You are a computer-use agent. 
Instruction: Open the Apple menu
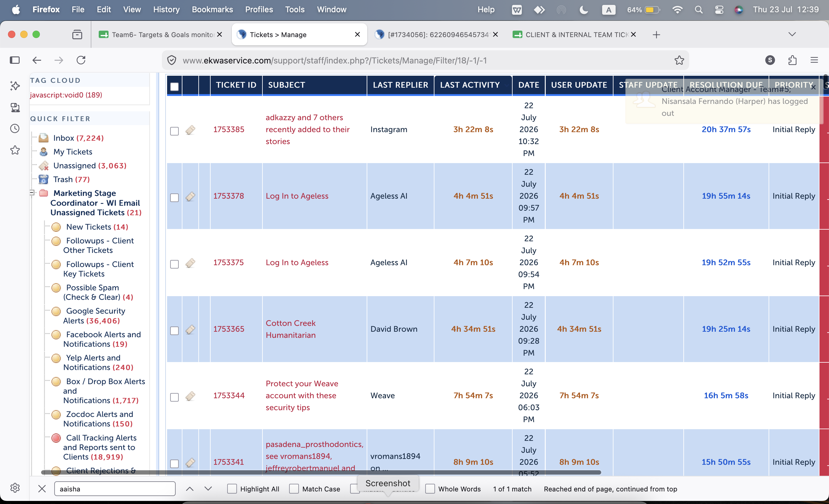16,10
